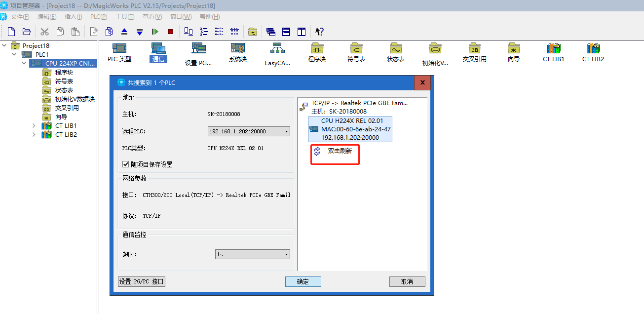
Task: Click the small icons list view button
Action: [x=204, y=32]
